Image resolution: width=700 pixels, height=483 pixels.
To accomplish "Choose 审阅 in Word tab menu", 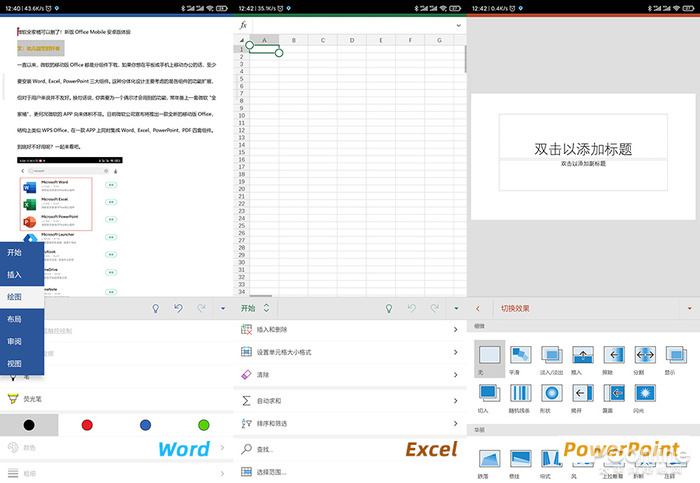I will [14, 341].
